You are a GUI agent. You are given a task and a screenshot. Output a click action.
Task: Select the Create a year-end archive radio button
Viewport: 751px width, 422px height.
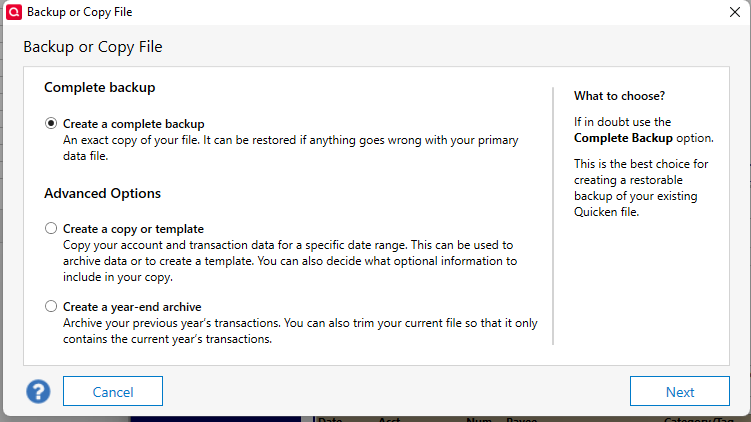click(x=51, y=307)
